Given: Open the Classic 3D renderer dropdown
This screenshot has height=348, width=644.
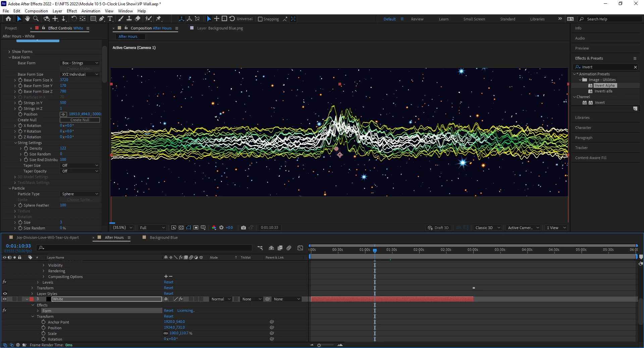Looking at the screenshot, I should [x=487, y=228].
